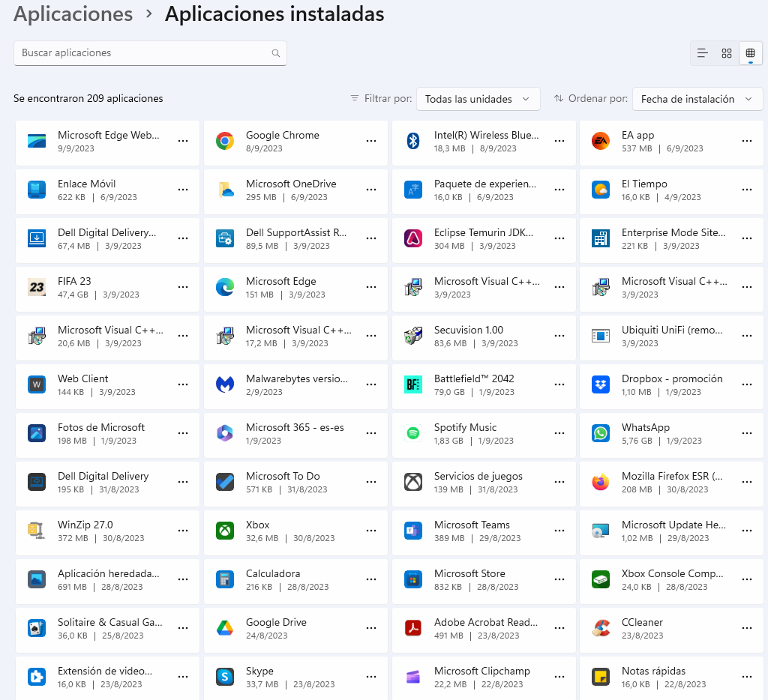Image resolution: width=768 pixels, height=700 pixels.
Task: Click the Microsoft To Do icon
Action: (225, 482)
